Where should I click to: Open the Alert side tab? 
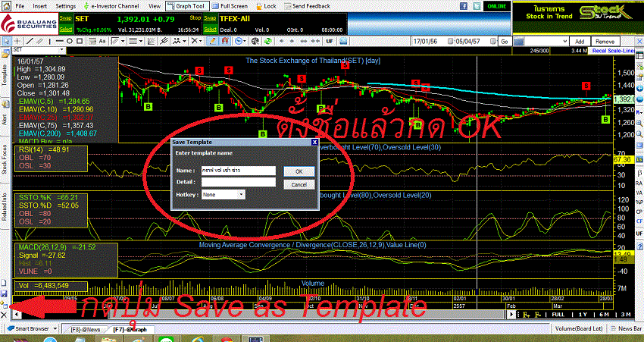5,118
